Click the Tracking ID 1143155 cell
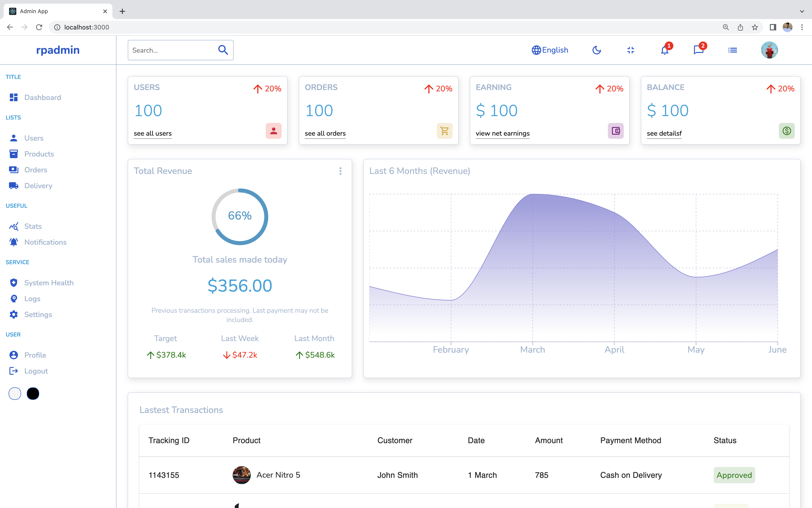This screenshot has width=812, height=508. click(x=164, y=475)
